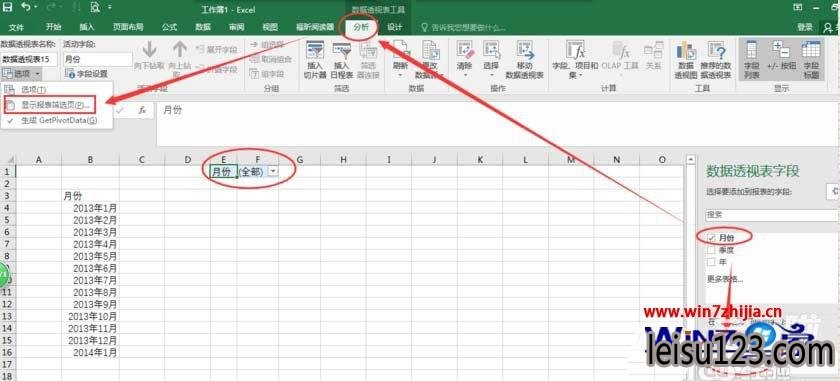Click 推荐的数据透视表 icon
The height and width of the screenshot is (381, 840).
click(716, 51)
